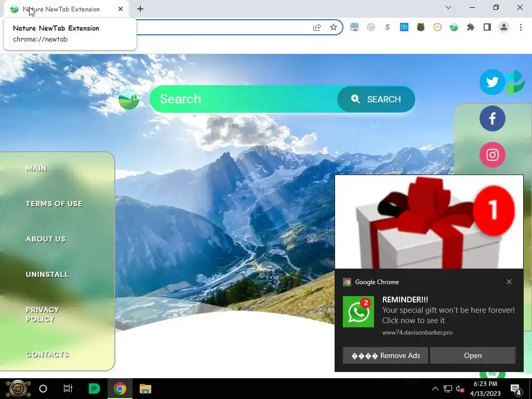Click Chrome icon in the taskbar

[120, 389]
